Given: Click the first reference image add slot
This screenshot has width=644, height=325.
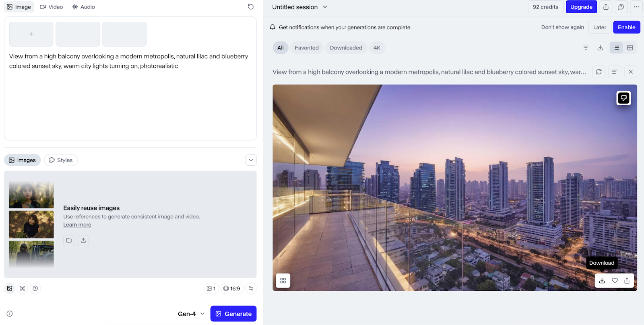Looking at the screenshot, I should pyautogui.click(x=31, y=34).
